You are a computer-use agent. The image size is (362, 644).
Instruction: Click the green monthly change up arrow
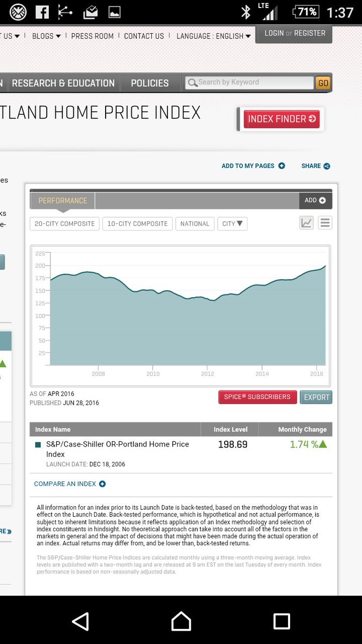(x=323, y=444)
